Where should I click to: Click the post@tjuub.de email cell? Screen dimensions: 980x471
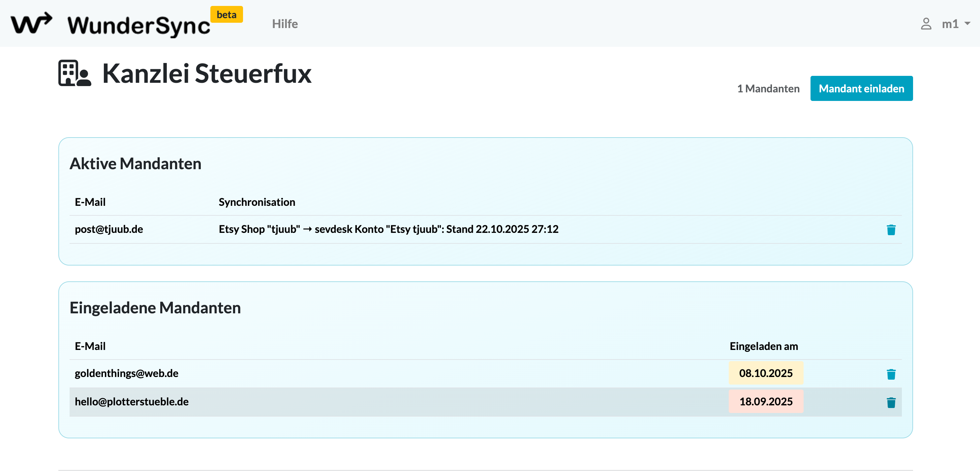click(x=109, y=229)
